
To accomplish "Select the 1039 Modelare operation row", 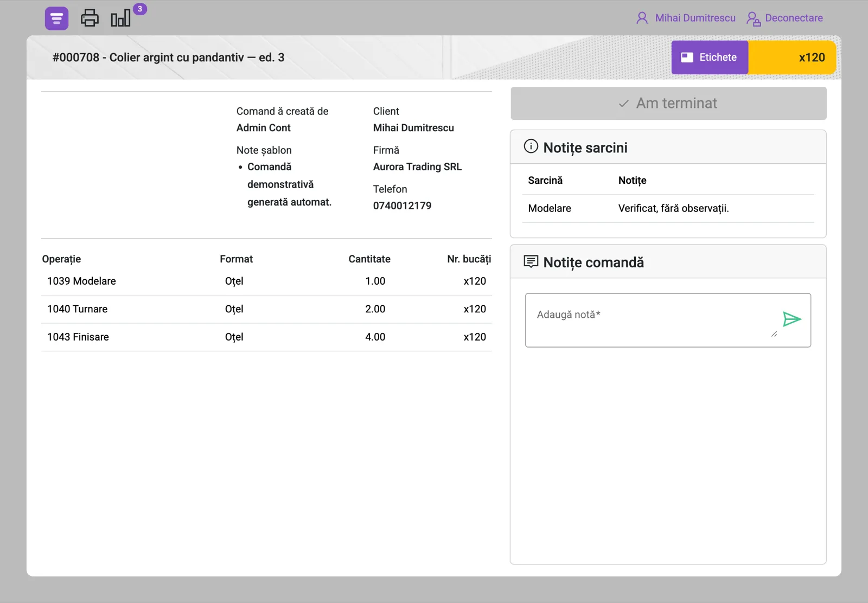I will coord(266,281).
